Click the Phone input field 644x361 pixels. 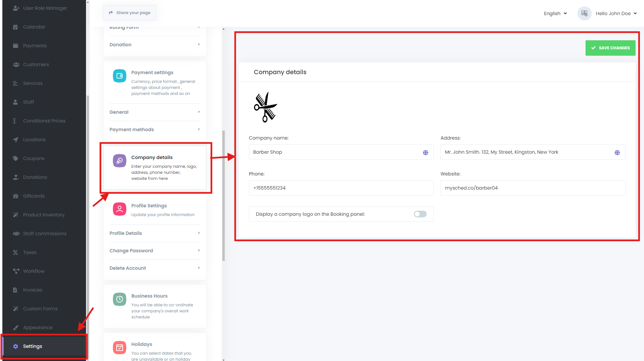(x=341, y=188)
